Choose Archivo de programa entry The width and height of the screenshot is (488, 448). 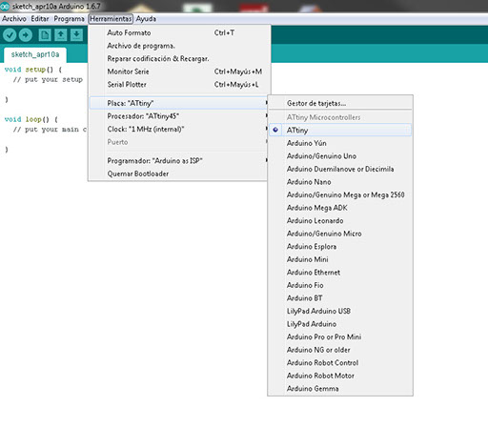(x=179, y=46)
